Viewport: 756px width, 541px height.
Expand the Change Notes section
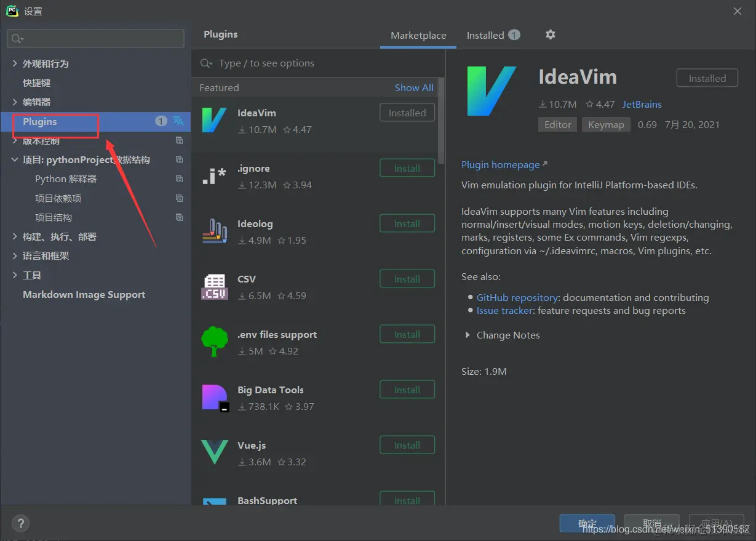click(468, 335)
